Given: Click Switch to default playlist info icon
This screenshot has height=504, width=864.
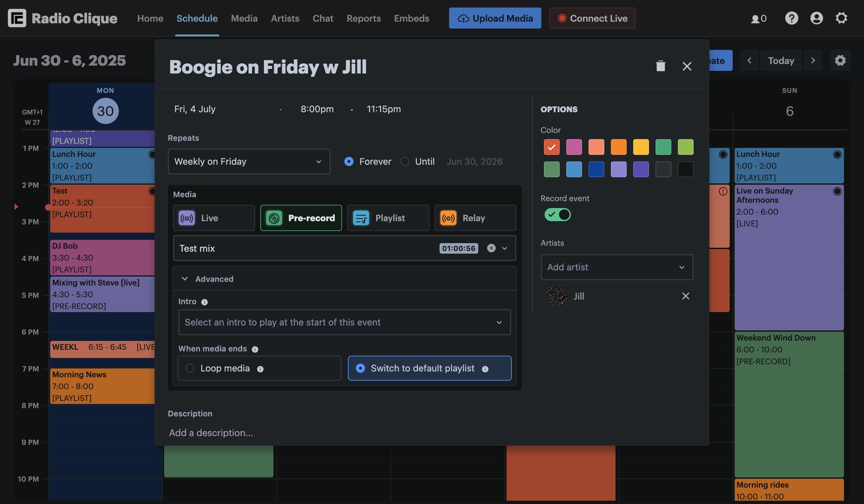Looking at the screenshot, I should [x=485, y=369].
